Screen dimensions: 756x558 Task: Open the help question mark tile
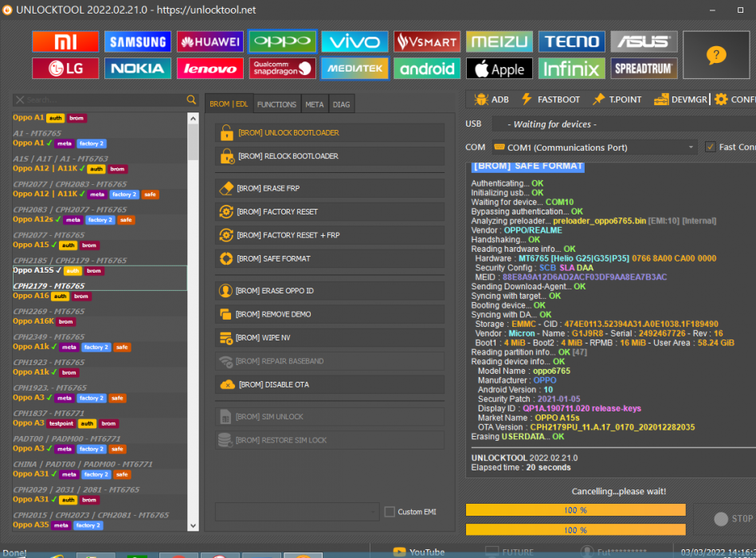(716, 55)
